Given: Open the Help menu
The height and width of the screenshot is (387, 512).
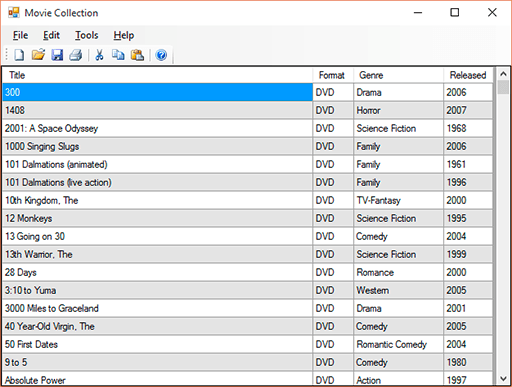Looking at the screenshot, I should click(124, 35).
